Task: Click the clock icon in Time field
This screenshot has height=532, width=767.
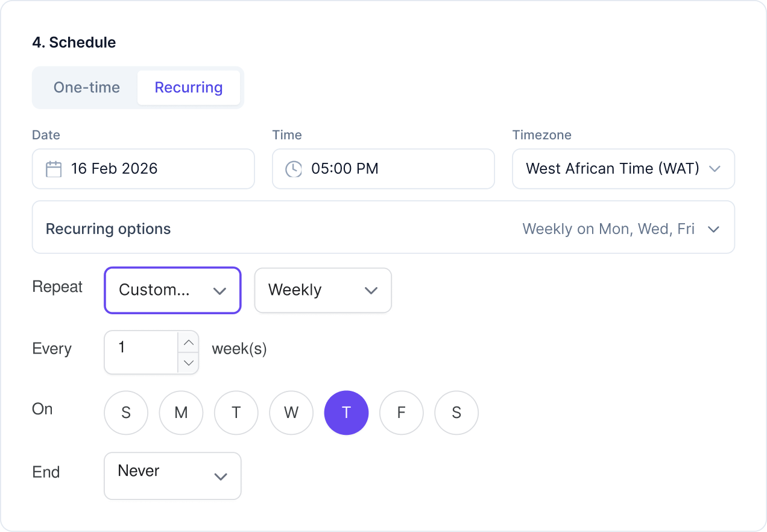Action: pyautogui.click(x=294, y=169)
